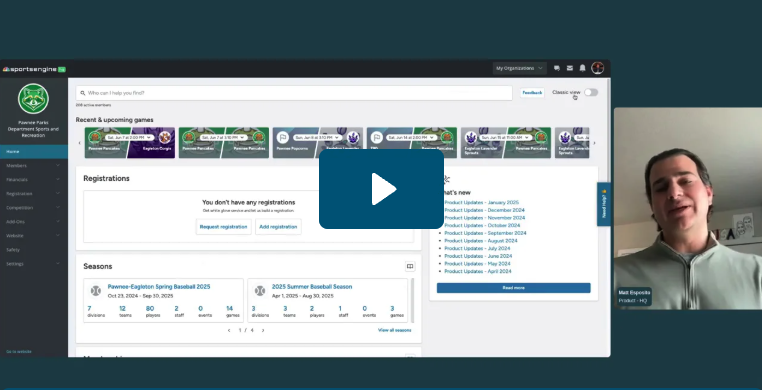Open the chat messages icon in top bar

coord(557,68)
